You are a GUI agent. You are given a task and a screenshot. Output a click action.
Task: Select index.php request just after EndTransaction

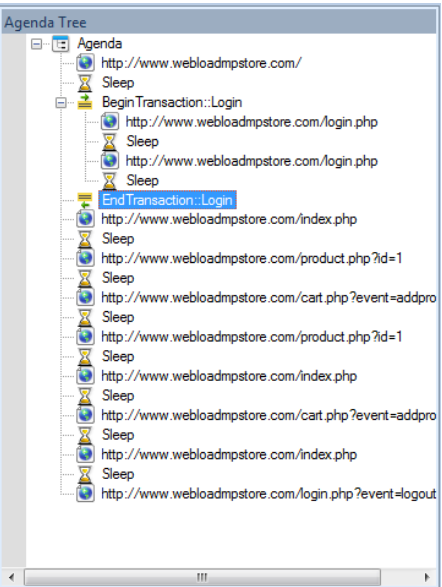(229, 219)
